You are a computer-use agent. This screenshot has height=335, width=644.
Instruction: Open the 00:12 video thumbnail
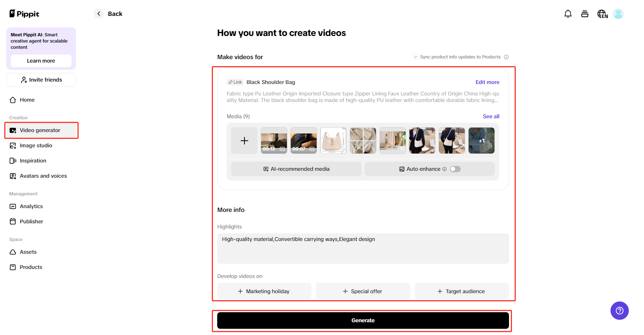point(273,140)
